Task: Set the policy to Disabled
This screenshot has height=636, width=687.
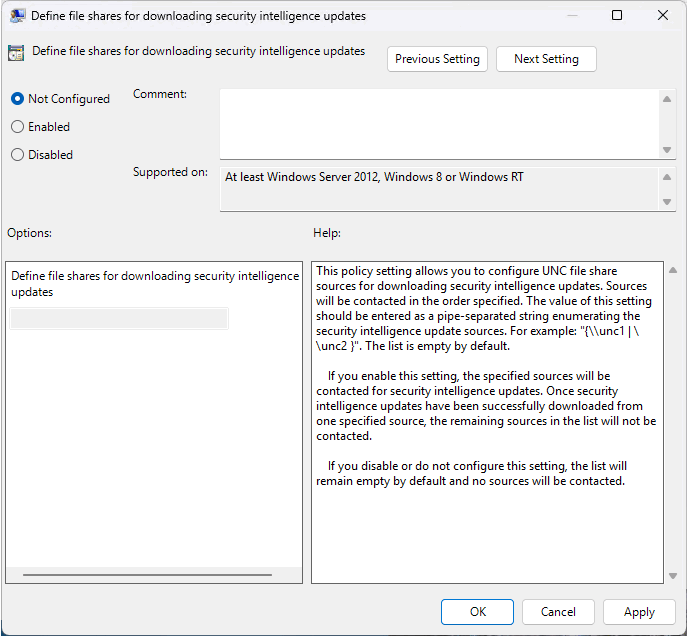Action: point(18,155)
